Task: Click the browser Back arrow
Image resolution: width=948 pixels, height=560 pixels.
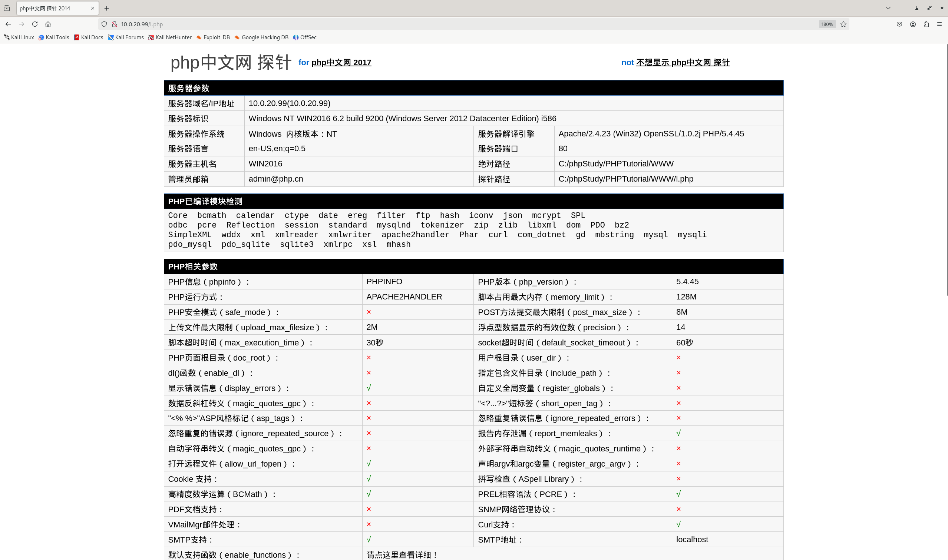Action: 8,24
